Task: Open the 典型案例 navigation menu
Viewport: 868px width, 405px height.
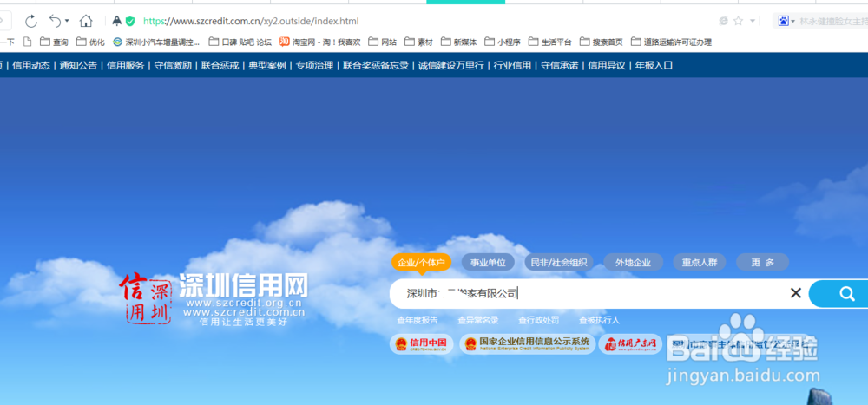Action: click(267, 65)
